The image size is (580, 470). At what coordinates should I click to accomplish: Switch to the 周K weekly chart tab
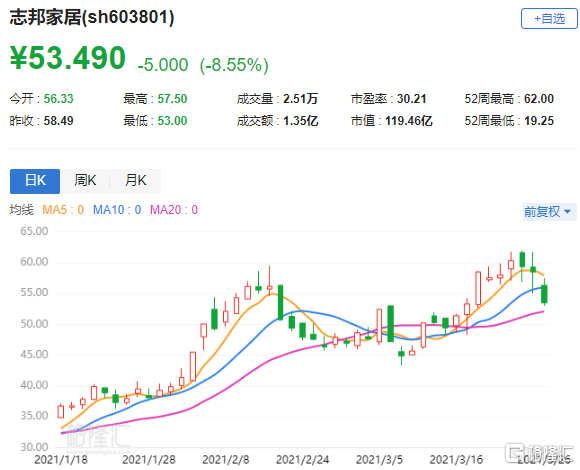pyautogui.click(x=85, y=181)
